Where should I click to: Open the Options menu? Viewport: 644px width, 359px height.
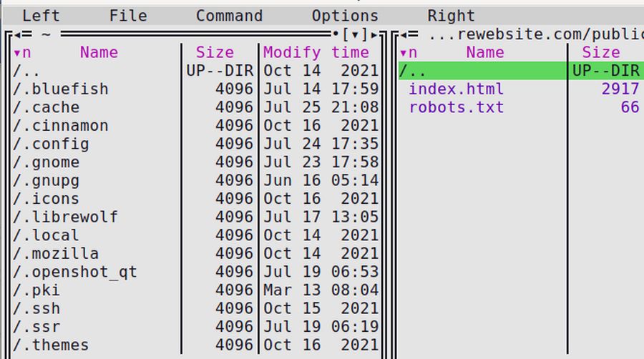(345, 16)
